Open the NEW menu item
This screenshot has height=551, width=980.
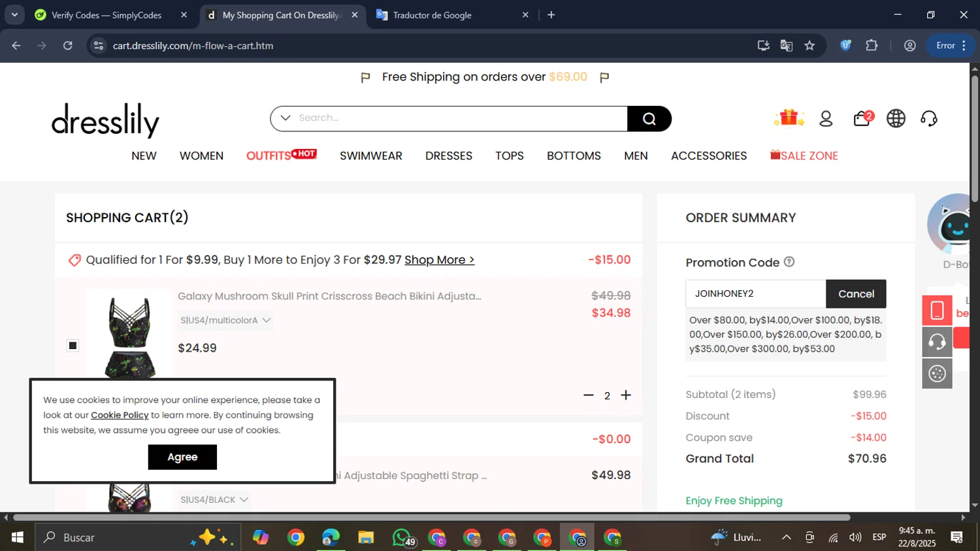(x=144, y=156)
